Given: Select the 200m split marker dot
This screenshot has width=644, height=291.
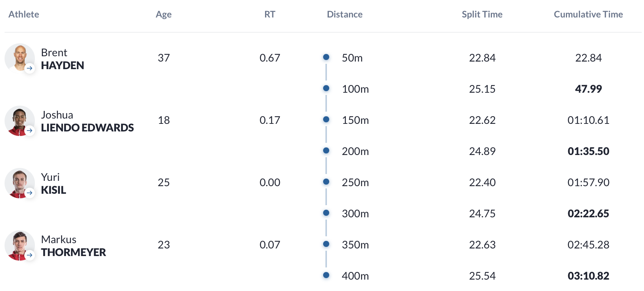Looking at the screenshot, I should pos(326,151).
